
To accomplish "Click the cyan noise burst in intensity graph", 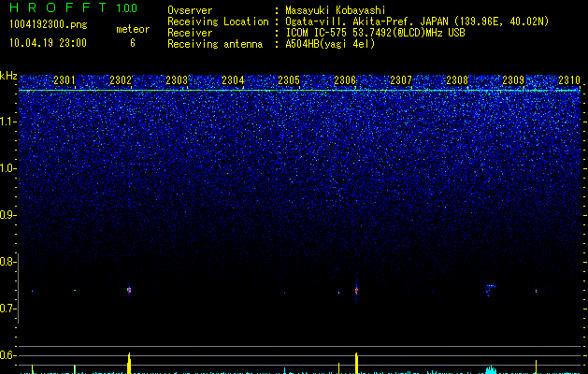I will tap(491, 370).
